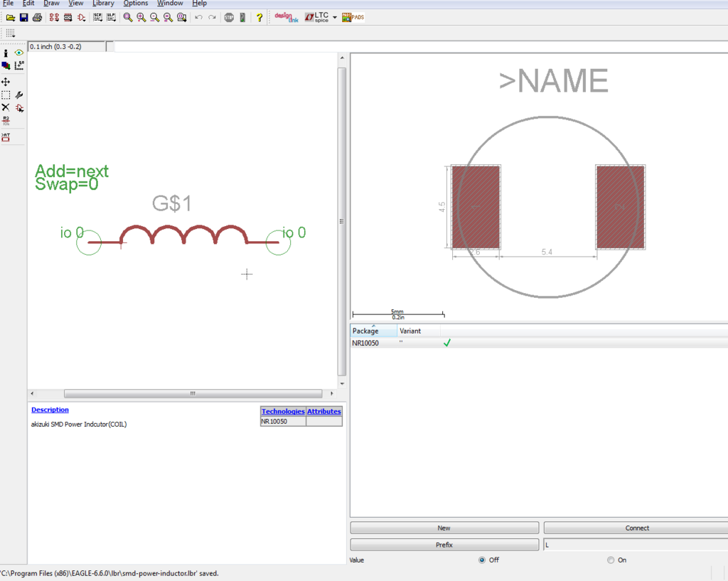Open the designlink toolbar button
This screenshot has height=581, width=728.
(286, 18)
